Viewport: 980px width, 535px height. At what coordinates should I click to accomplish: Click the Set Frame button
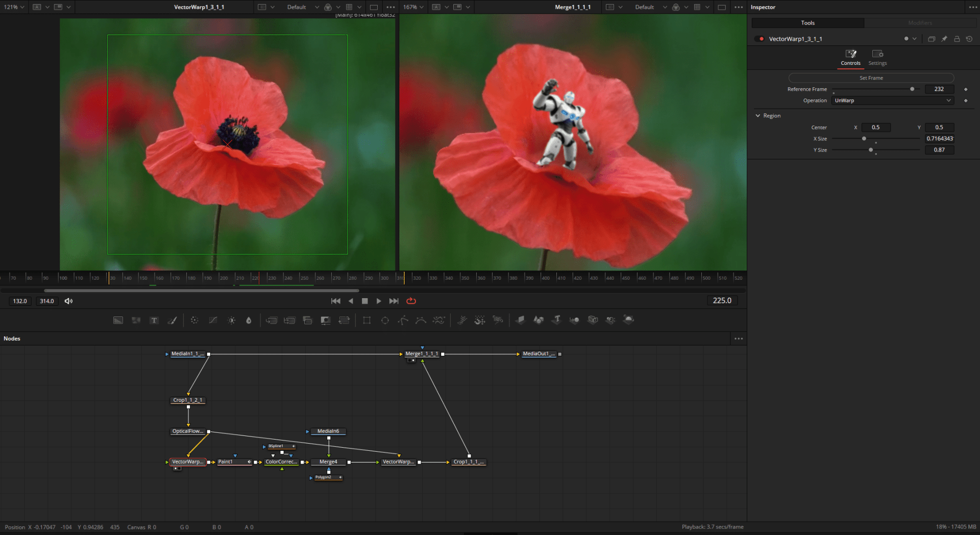point(871,78)
